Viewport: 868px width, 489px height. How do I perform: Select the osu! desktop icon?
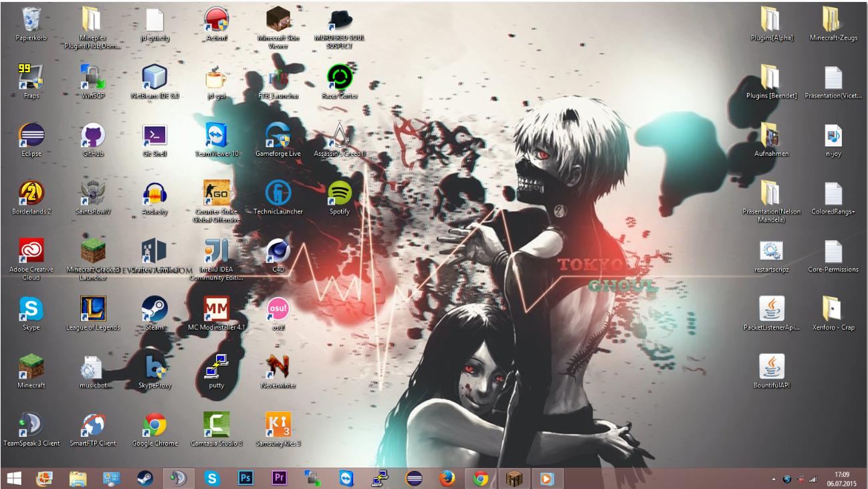pyautogui.click(x=278, y=314)
